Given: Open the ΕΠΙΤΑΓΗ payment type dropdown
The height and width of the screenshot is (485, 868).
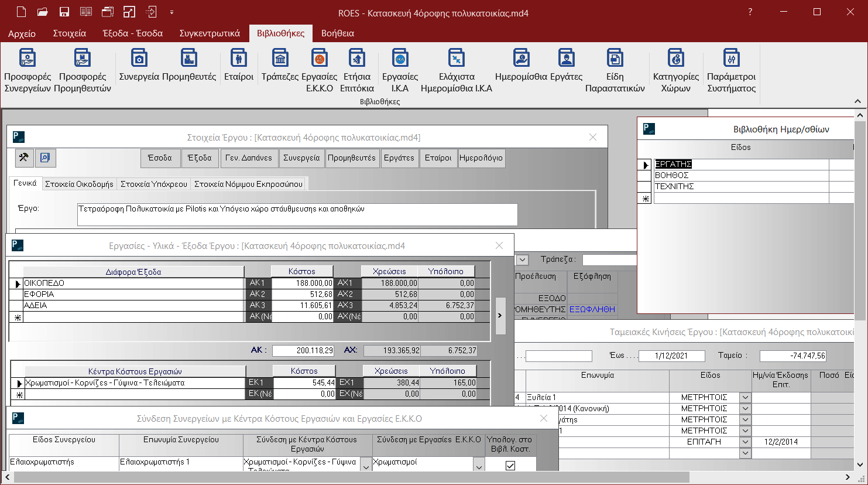Looking at the screenshot, I should coord(745,442).
